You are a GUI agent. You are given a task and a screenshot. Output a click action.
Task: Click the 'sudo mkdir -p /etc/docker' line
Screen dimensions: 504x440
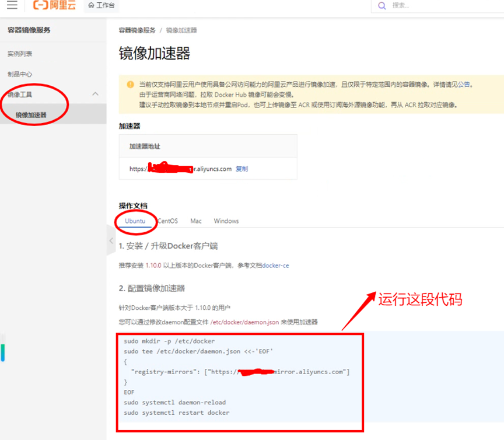169,341
